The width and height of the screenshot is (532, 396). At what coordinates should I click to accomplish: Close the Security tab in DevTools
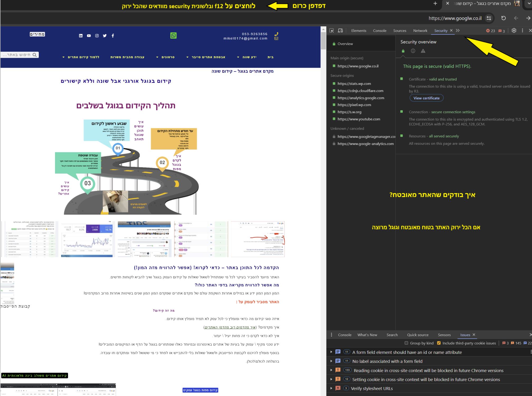(x=451, y=31)
